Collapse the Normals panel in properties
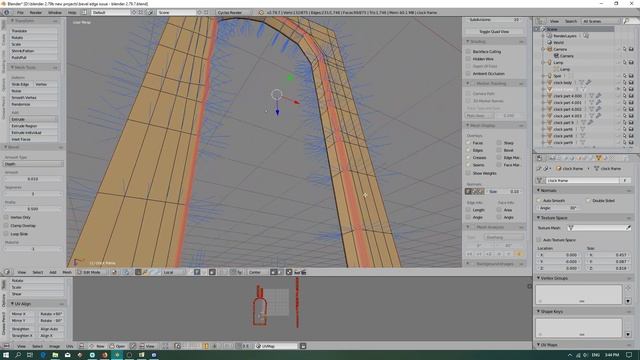Viewport: 640px width, 360px height. point(538,191)
